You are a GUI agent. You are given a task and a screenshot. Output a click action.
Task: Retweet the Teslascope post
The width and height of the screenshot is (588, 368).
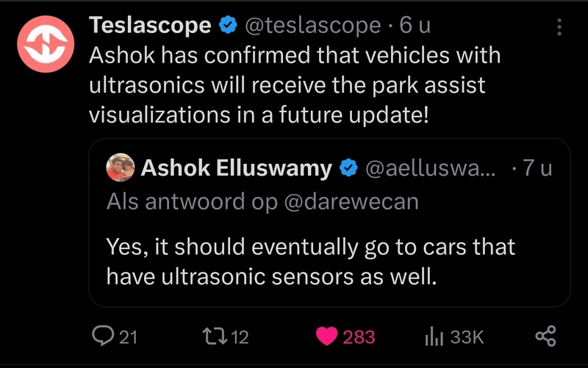[215, 336]
